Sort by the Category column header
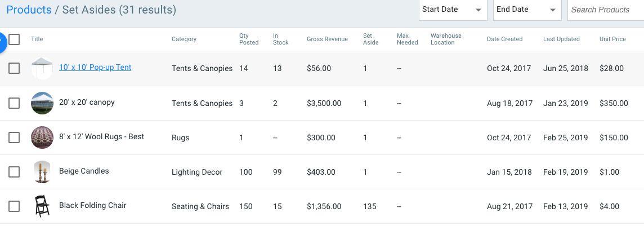Image resolution: width=644 pixels, height=226 pixels. (x=184, y=39)
